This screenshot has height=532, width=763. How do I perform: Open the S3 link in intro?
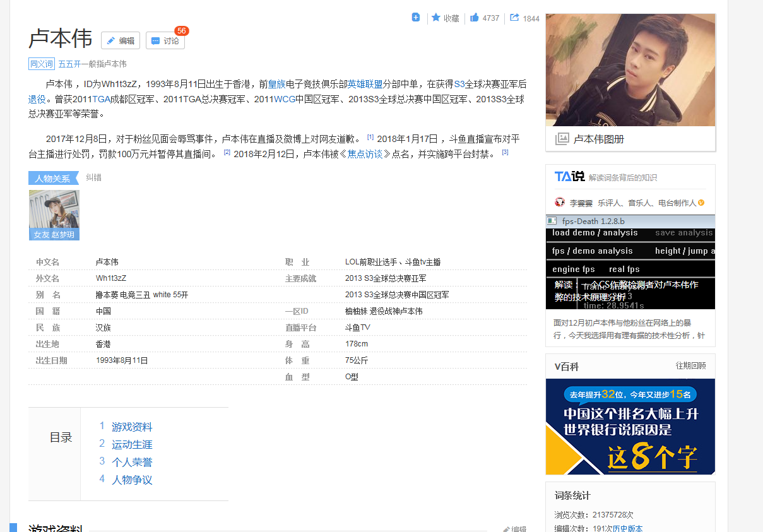tap(459, 84)
